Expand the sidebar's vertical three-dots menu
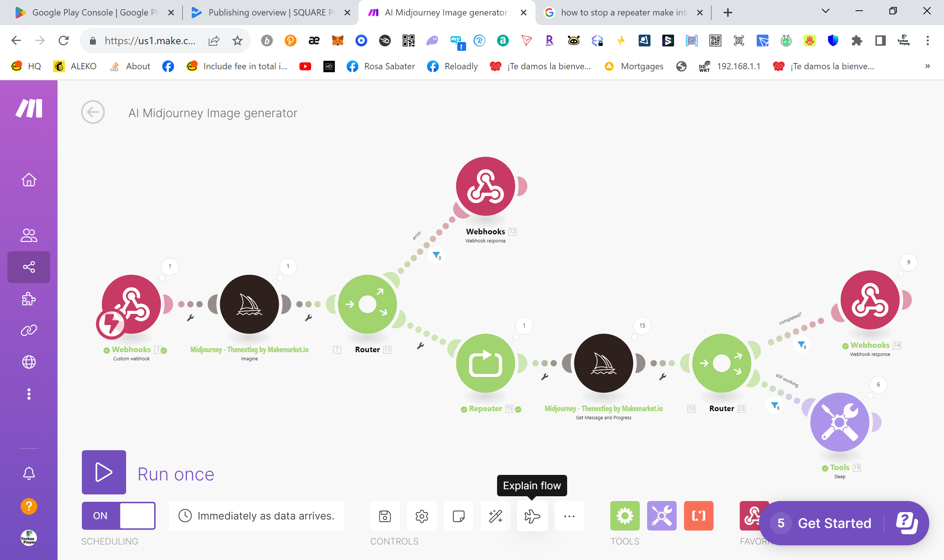Screen dimensions: 944x560 click(x=29, y=394)
